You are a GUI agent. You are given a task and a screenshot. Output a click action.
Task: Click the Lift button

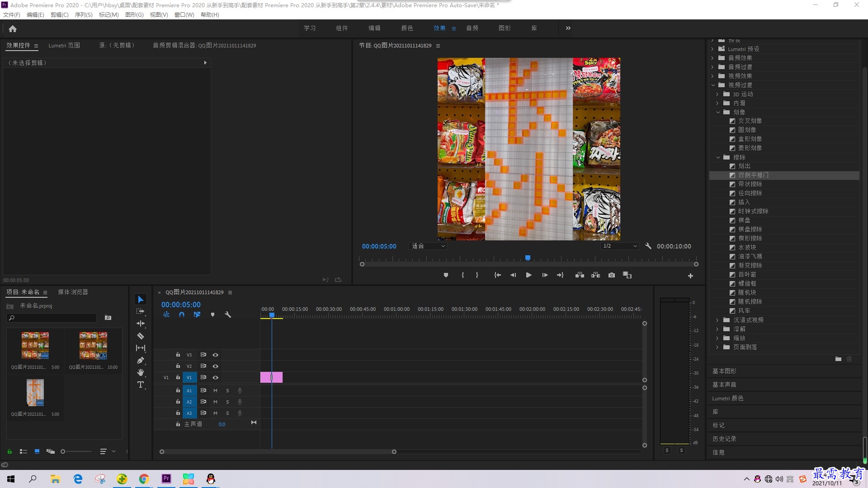click(580, 275)
